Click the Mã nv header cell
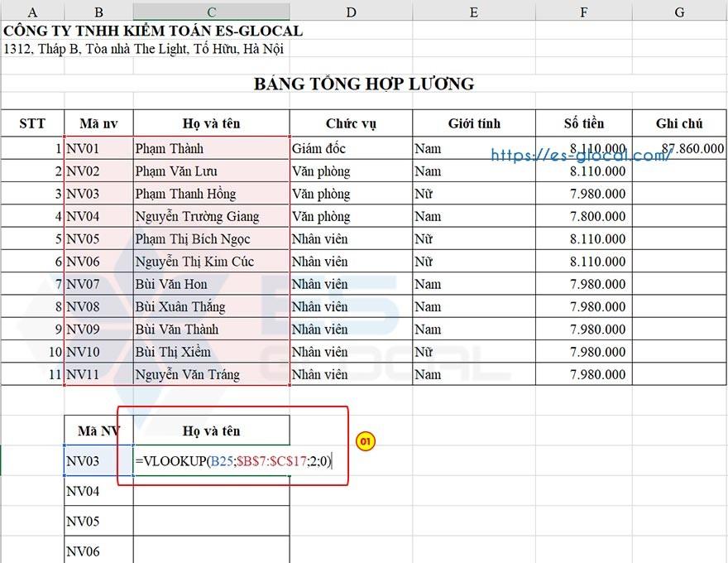This screenshot has height=563, width=728. click(98, 123)
